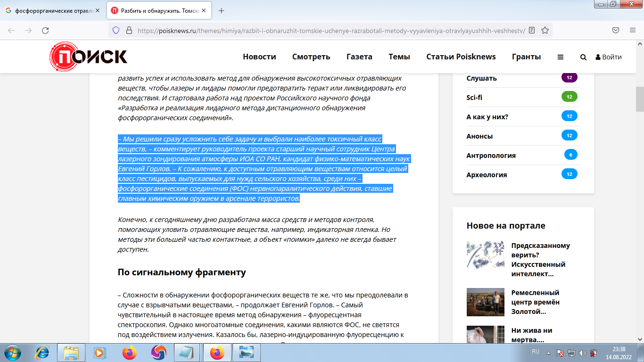Image resolution: width=644 pixels, height=362 pixels.
Task: Open the Новости menu item
Action: pos(259,57)
